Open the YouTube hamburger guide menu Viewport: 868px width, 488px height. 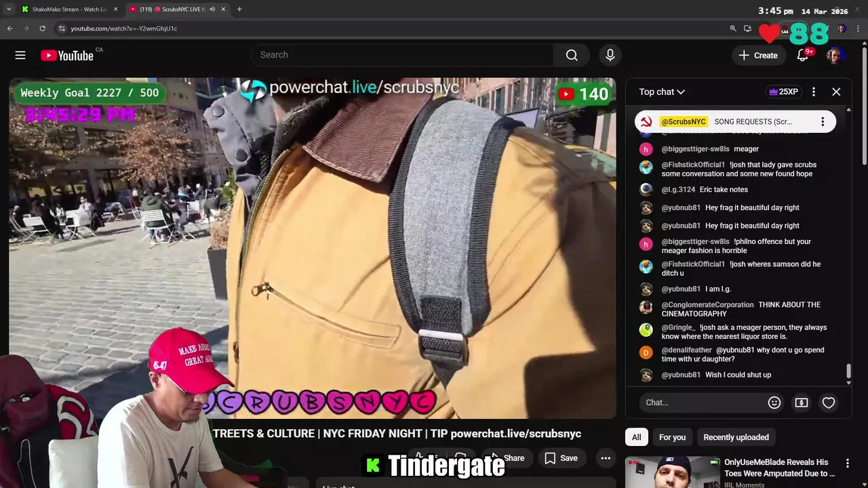tap(20, 56)
